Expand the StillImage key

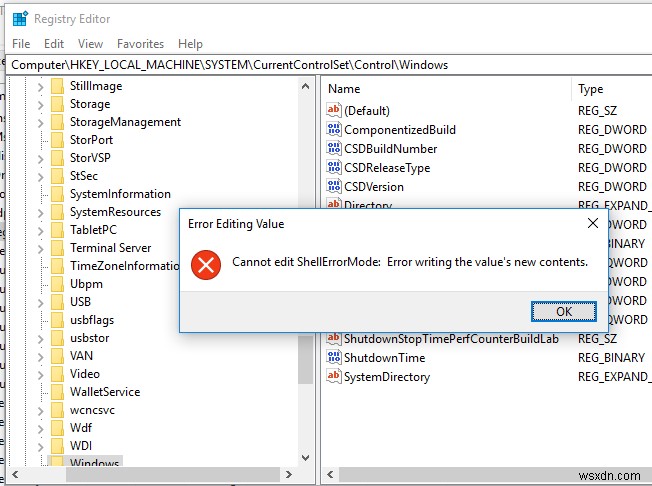(x=40, y=87)
